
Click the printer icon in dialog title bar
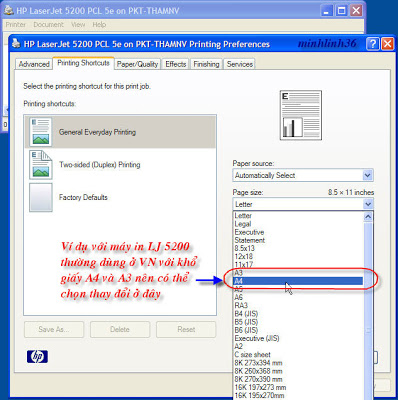click(x=16, y=44)
